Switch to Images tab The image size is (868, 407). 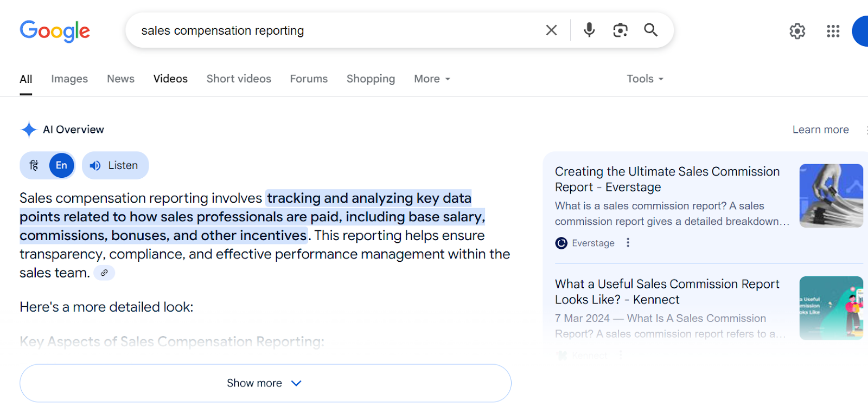click(x=69, y=79)
